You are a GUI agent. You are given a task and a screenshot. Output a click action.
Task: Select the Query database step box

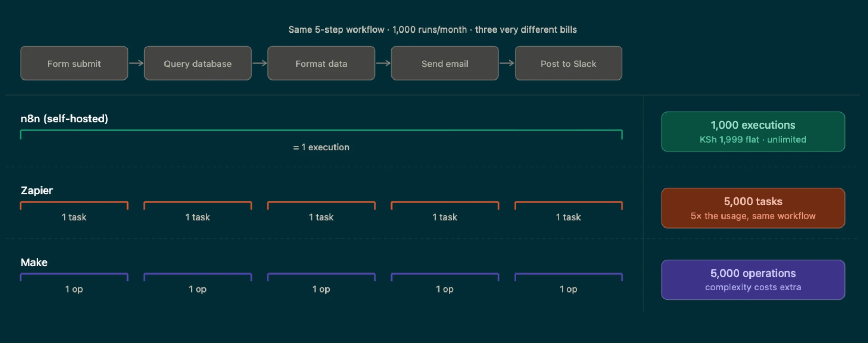198,63
